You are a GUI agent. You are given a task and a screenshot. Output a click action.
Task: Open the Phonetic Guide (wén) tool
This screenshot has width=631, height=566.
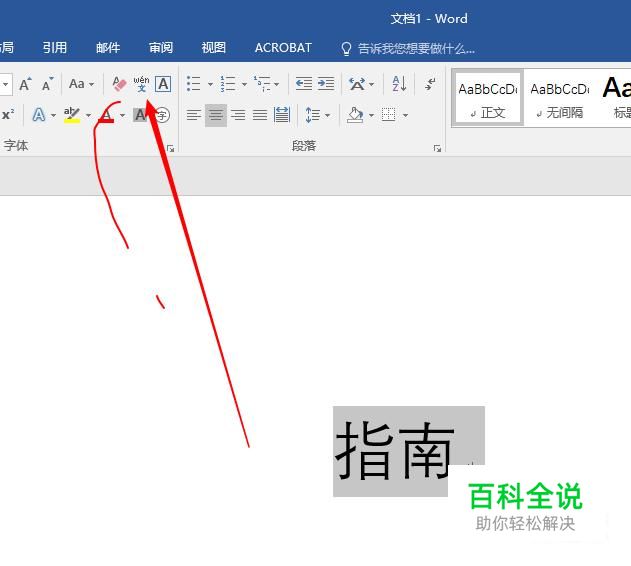(141, 84)
